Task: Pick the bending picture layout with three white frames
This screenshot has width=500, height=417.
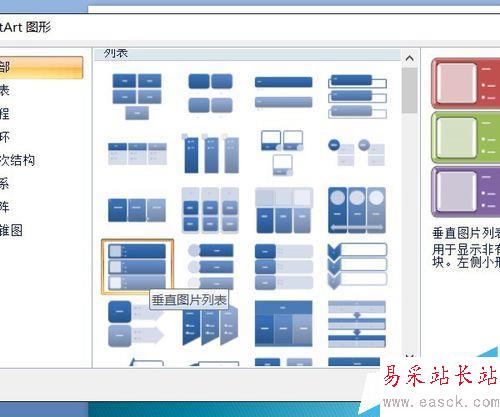Action: 282,153
